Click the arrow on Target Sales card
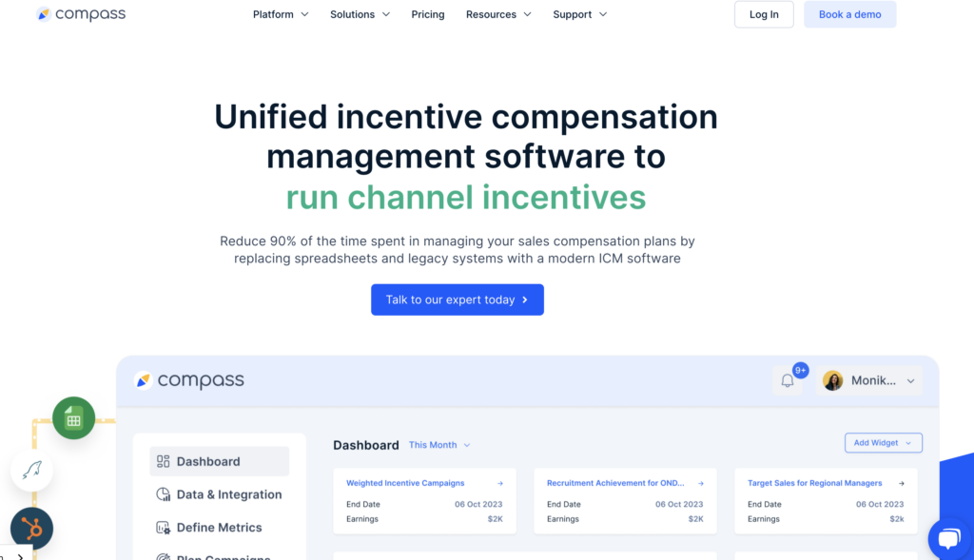974x560 pixels. pyautogui.click(x=902, y=483)
